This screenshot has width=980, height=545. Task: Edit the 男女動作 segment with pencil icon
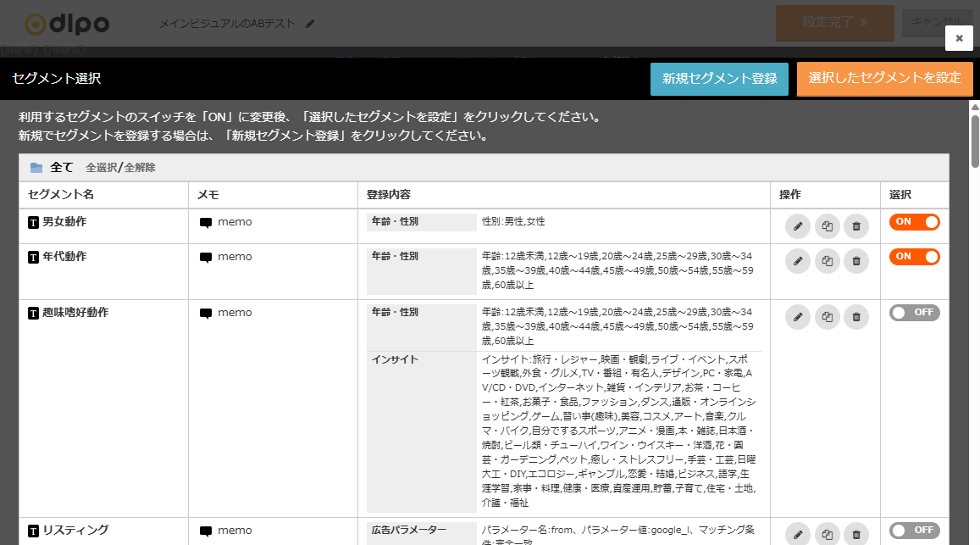(x=798, y=226)
